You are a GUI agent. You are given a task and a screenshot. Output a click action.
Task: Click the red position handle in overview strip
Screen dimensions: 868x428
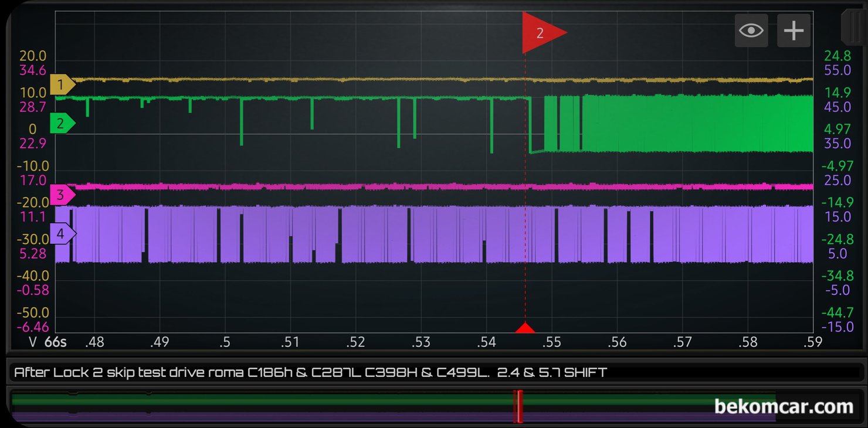pos(518,406)
